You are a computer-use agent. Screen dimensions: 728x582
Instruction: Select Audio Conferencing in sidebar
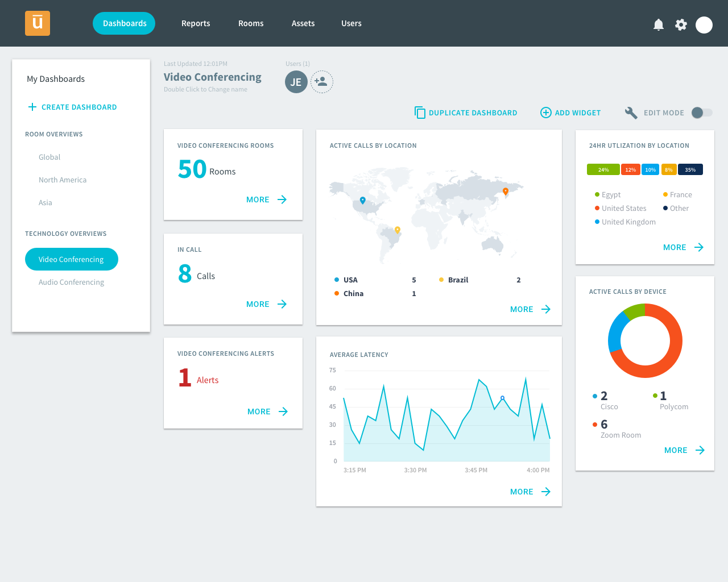point(71,282)
